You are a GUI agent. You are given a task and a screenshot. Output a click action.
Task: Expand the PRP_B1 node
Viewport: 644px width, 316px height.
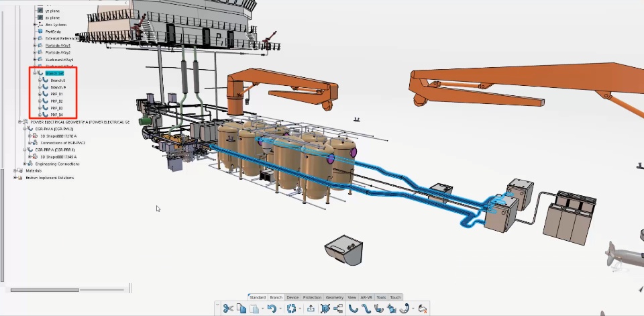tap(40, 95)
